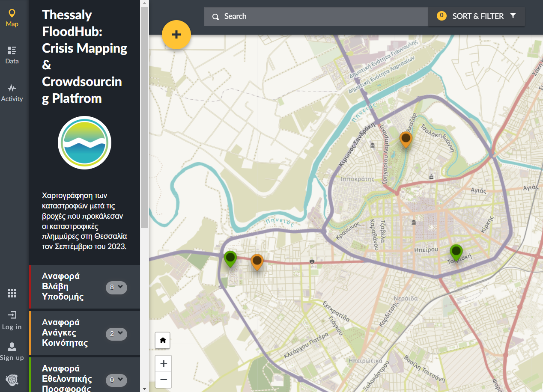Click the sidebar vertical scrollbar

click(144, 128)
